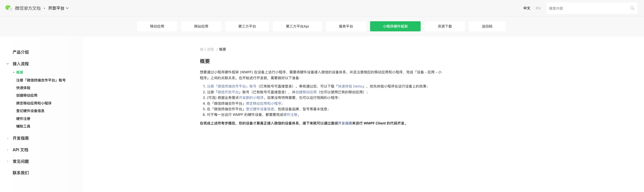The height and width of the screenshot is (192, 644).
Task: Switch to the 服务平台 tab
Action: coord(346,26)
